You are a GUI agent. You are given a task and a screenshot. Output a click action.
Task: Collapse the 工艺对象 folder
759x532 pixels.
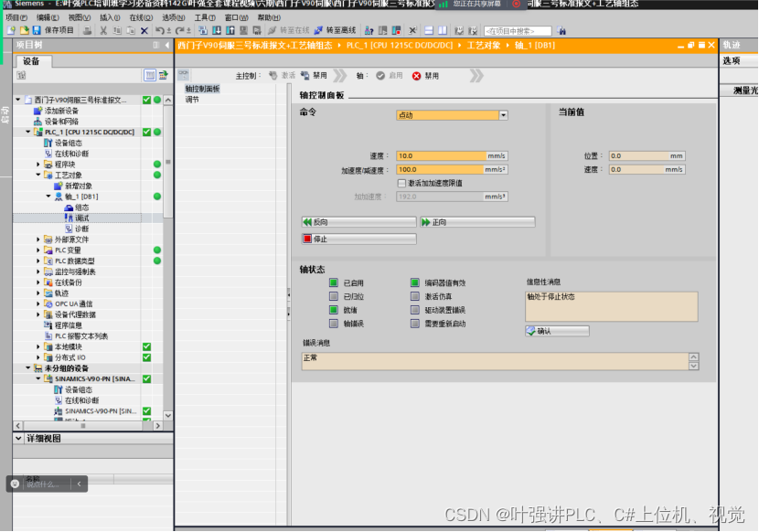tap(38, 176)
